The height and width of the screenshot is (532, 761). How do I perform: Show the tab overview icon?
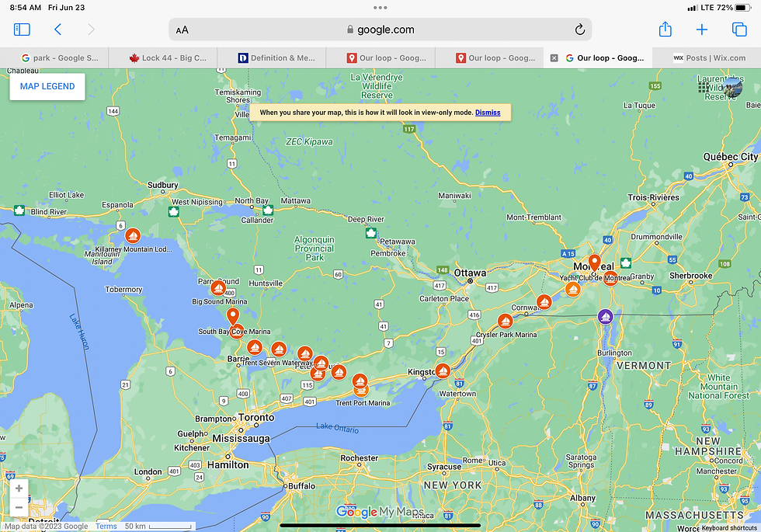[x=739, y=30]
